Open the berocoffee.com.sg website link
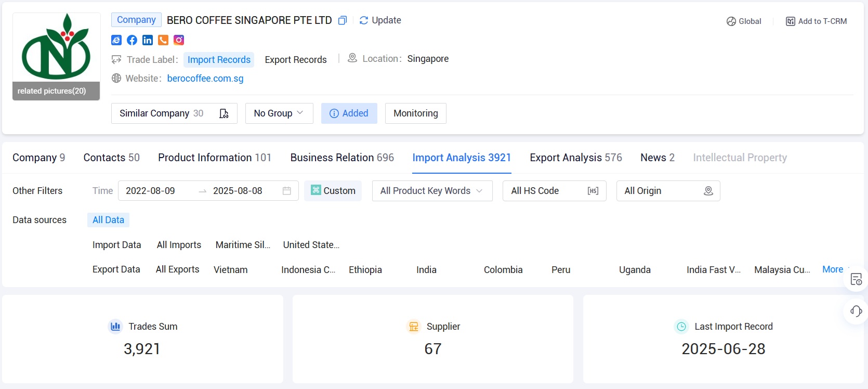 click(205, 79)
